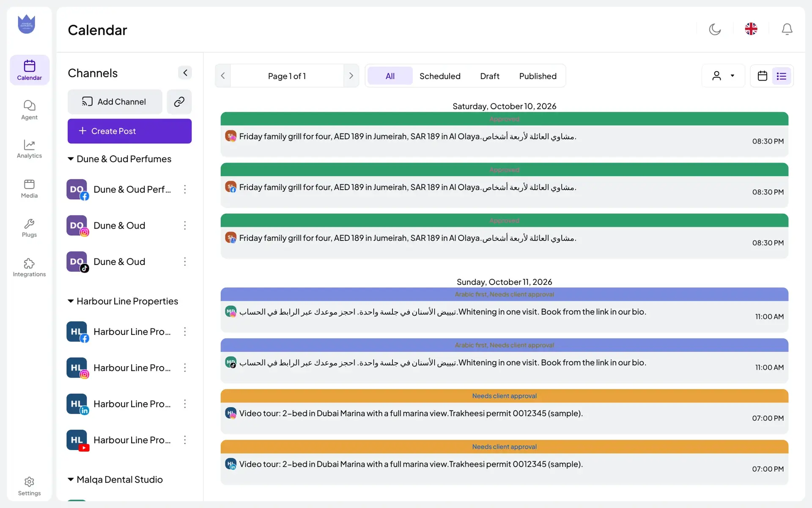Open options for Harbour Line YouTube channel
The height and width of the screenshot is (508, 812).
tap(185, 440)
